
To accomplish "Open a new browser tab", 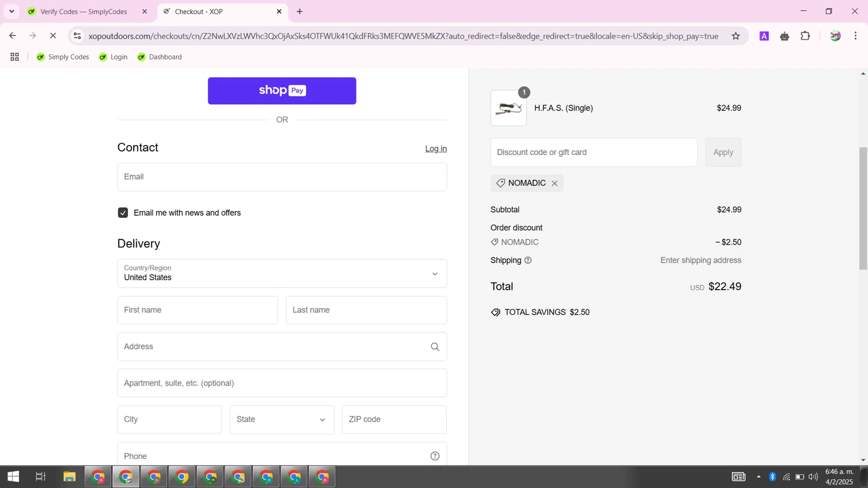I will [300, 12].
